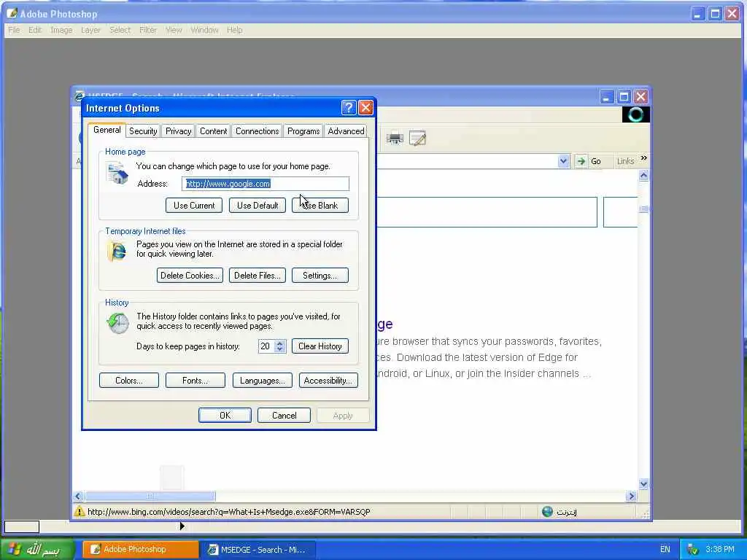
Task: Open the Connections tab
Action: [x=257, y=131]
